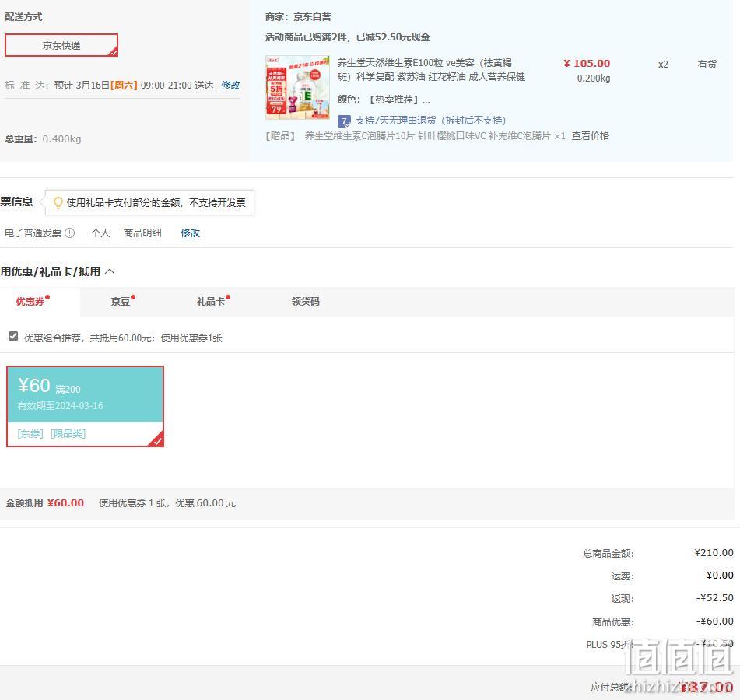Click 运费 value ¥0.00
The width and height of the screenshot is (740, 700).
[721, 576]
